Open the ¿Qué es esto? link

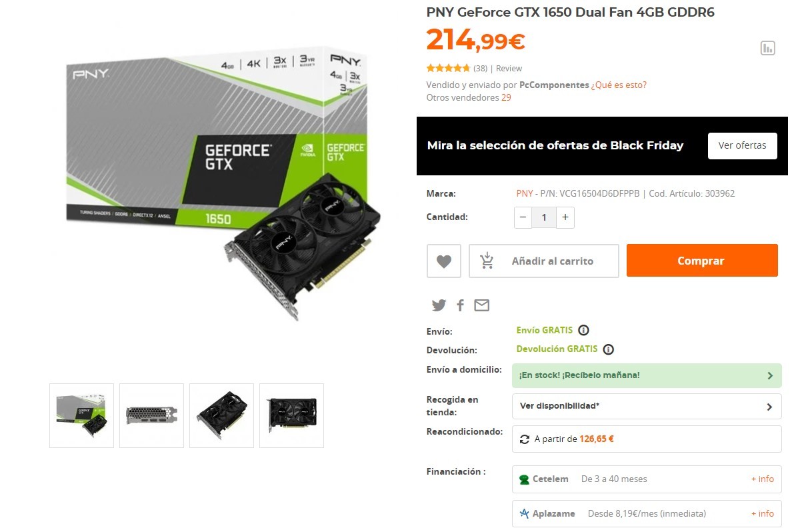coord(619,85)
